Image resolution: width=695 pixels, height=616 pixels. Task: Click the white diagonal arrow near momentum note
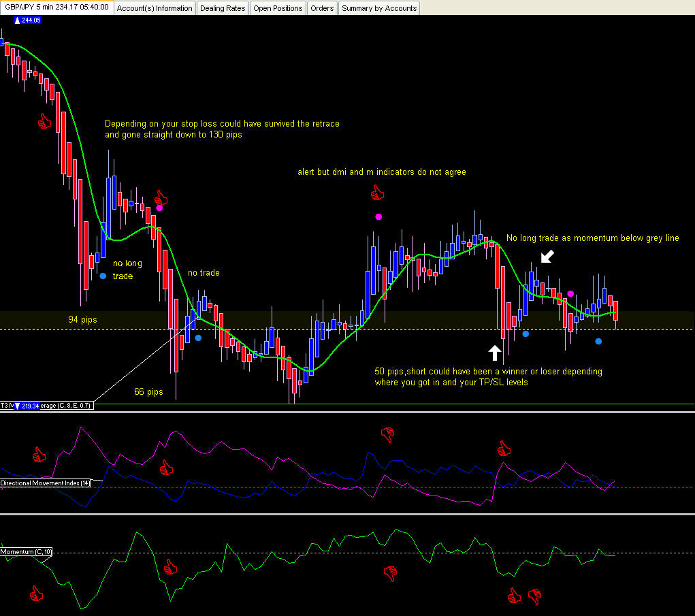(x=547, y=256)
